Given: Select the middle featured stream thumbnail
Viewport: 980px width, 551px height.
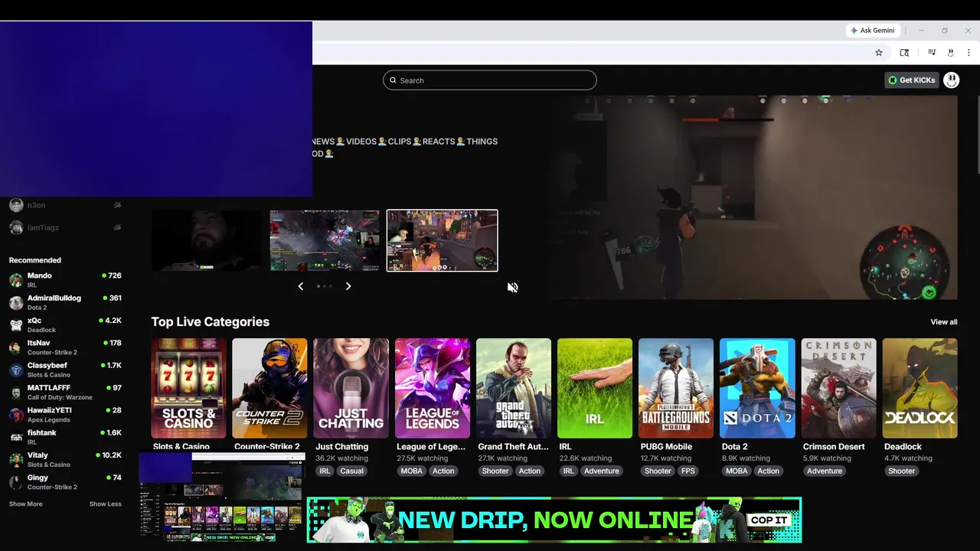Looking at the screenshot, I should [325, 240].
